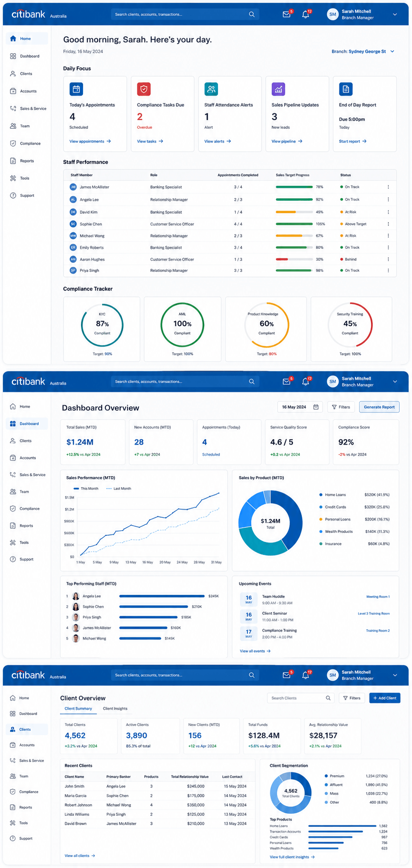Image resolution: width=412 pixels, height=868 pixels.
Task: Click the magnifier icon in Search Clients field
Action: click(328, 698)
